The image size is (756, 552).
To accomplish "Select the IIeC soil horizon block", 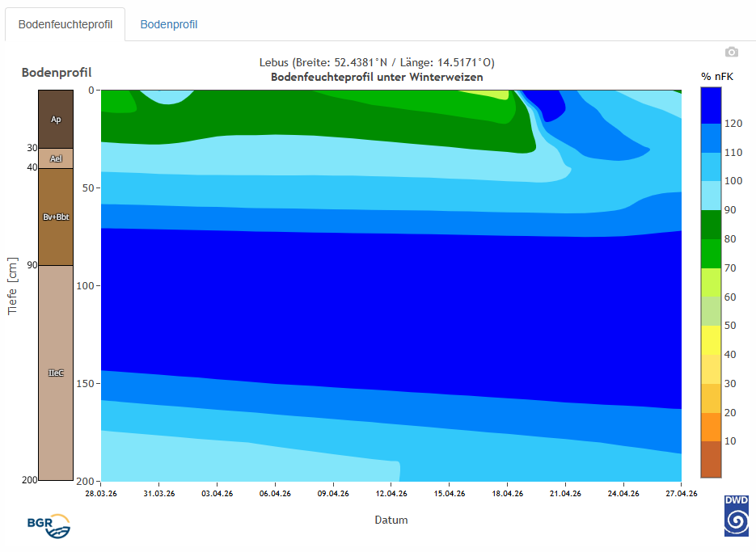I will (56, 373).
